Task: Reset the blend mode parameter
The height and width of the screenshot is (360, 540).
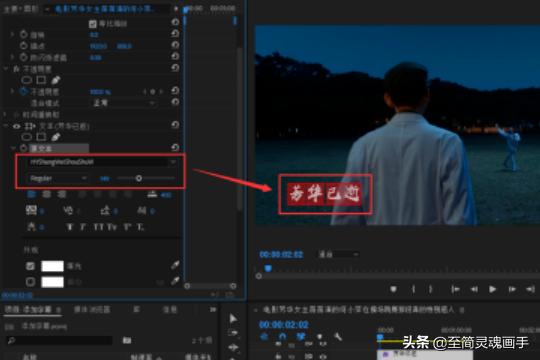Action: click(175, 102)
